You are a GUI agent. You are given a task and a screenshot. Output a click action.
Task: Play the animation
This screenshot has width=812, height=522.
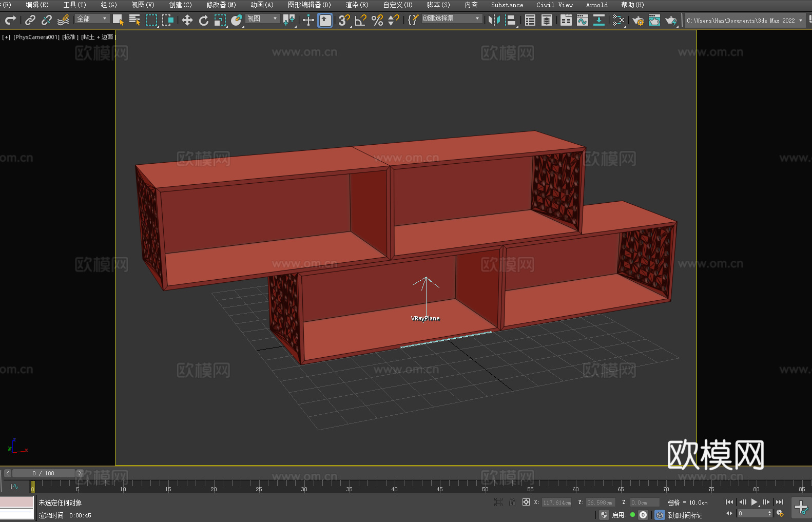pos(755,502)
